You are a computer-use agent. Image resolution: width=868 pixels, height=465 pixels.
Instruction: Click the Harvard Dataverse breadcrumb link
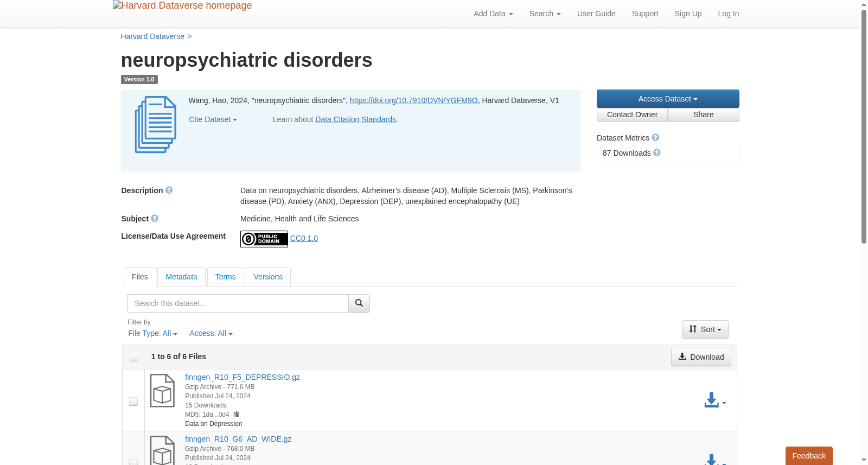(x=152, y=36)
